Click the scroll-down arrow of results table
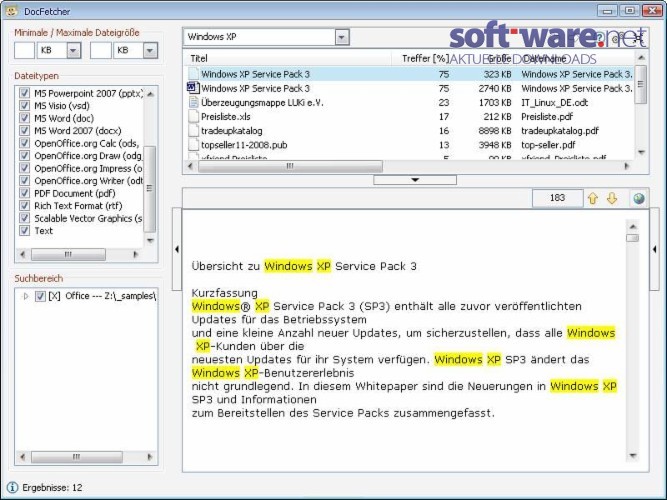This screenshot has height=500, width=667. click(x=641, y=152)
